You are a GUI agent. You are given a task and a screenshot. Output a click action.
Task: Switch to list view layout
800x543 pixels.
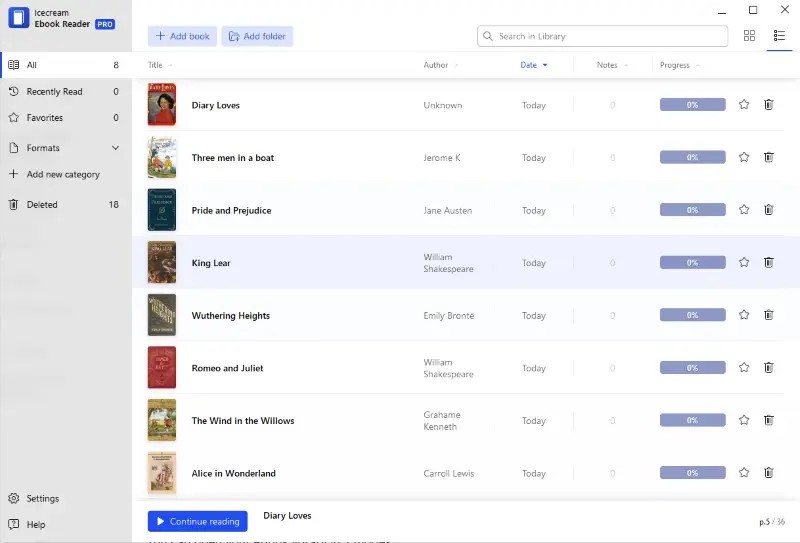[779, 36]
